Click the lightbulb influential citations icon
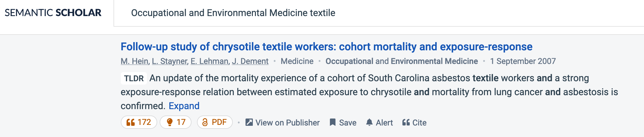This screenshot has height=137, width=644. 170,122
